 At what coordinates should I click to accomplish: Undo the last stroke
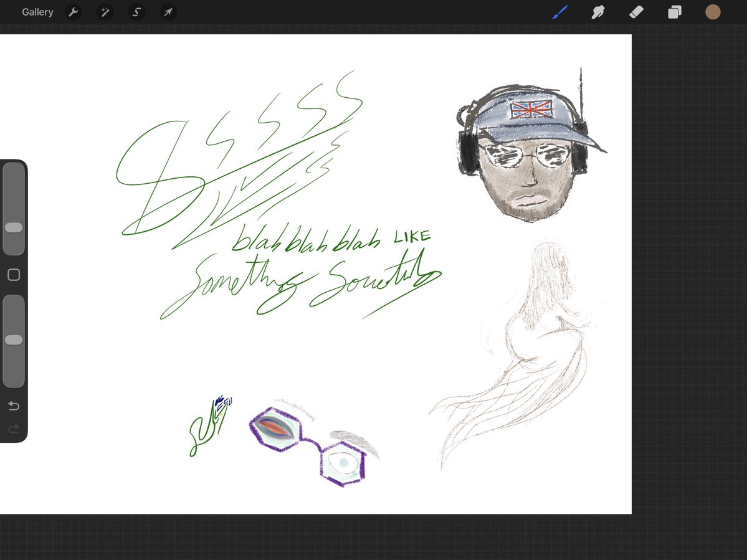(x=14, y=406)
